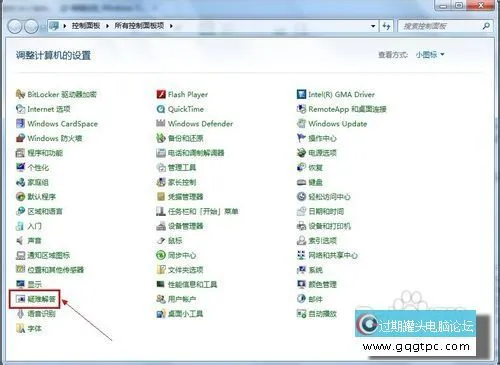Open the 声音 speaker icon
Image resolution: width=500 pixels, height=365 pixels.
tap(20, 240)
